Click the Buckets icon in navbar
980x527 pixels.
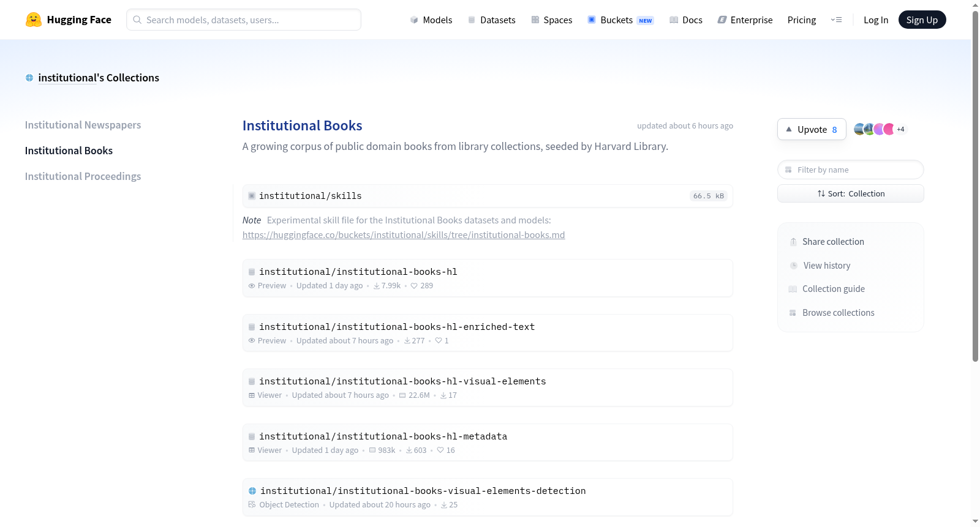pos(592,20)
